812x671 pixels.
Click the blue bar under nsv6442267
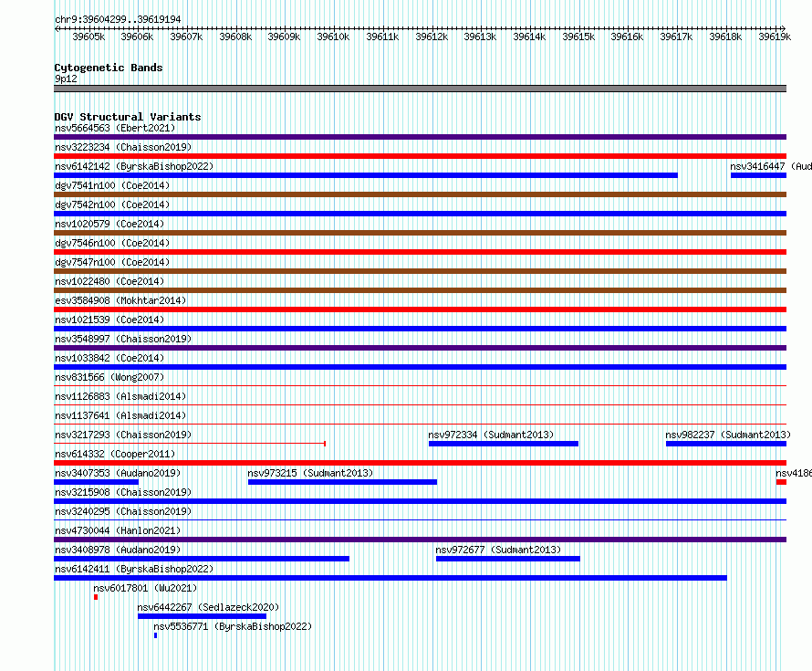tap(202, 616)
